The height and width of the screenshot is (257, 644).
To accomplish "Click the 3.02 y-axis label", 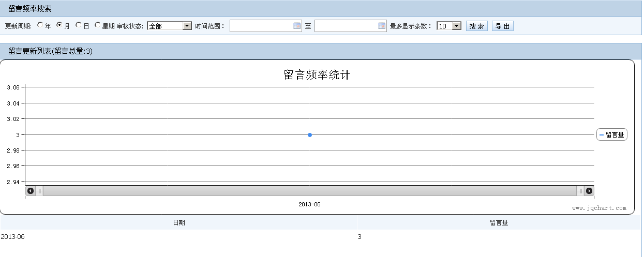I will point(13,119).
